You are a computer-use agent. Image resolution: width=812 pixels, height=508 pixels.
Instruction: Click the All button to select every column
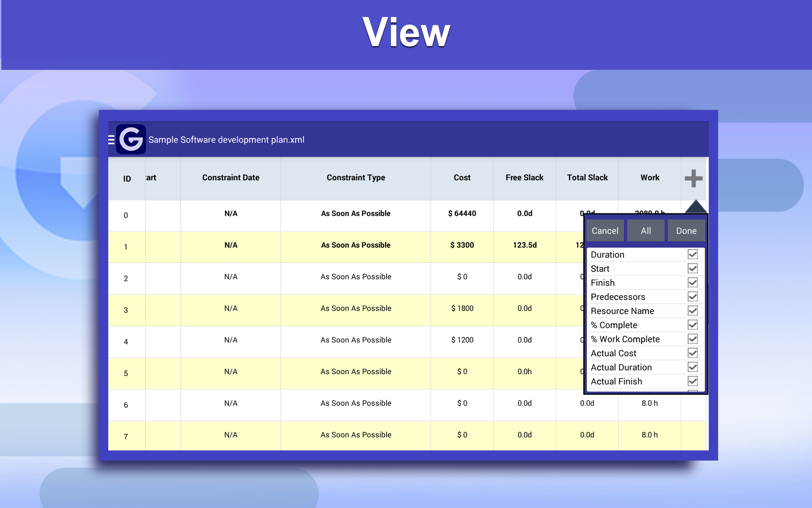click(x=645, y=230)
